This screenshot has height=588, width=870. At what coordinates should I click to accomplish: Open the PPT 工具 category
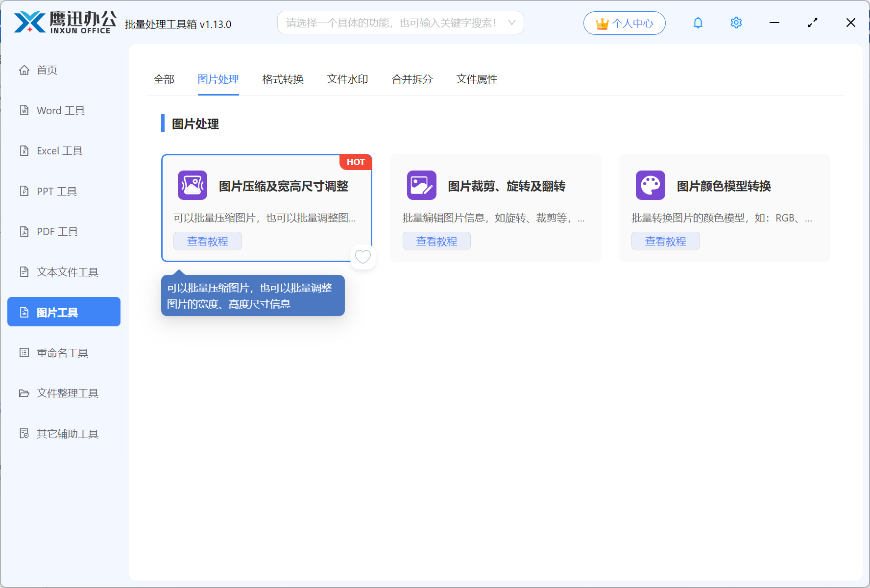56,191
